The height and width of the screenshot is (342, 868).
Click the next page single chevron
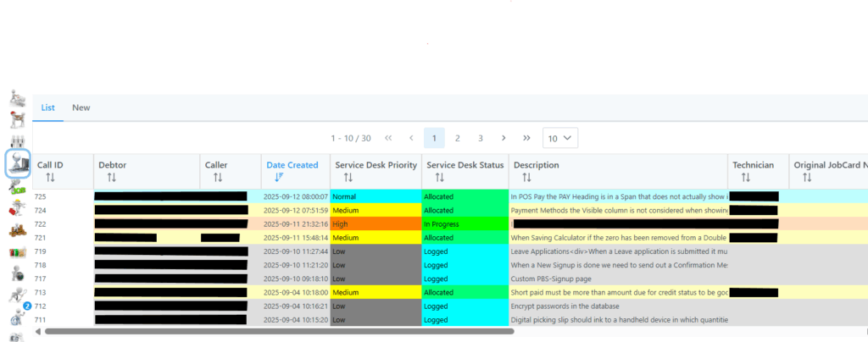click(x=504, y=138)
